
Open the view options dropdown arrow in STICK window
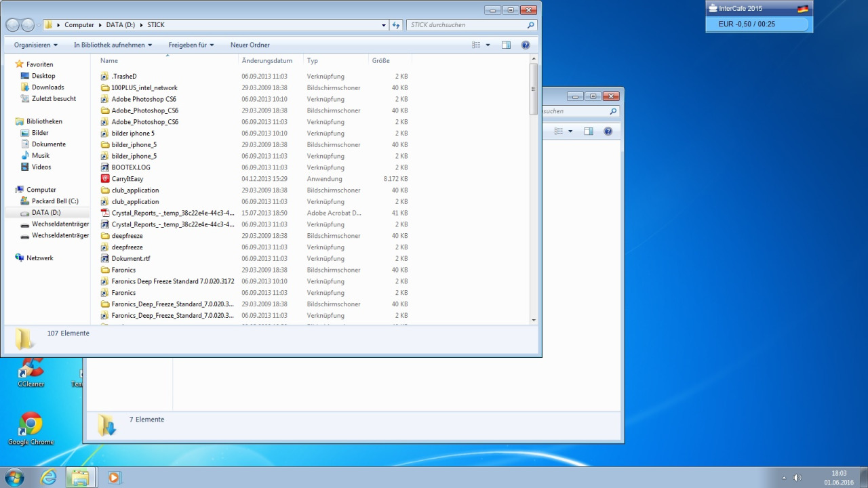coord(488,45)
